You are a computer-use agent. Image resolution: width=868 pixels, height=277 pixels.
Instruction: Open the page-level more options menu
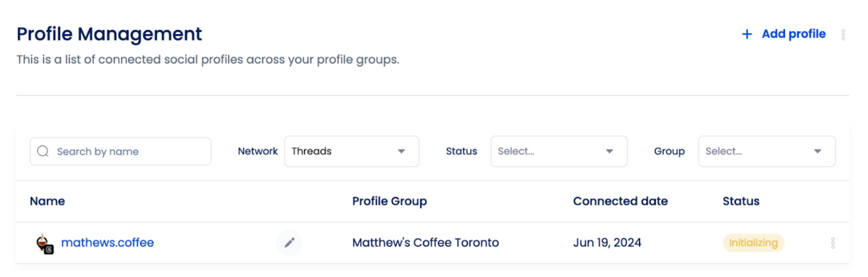pos(843,34)
